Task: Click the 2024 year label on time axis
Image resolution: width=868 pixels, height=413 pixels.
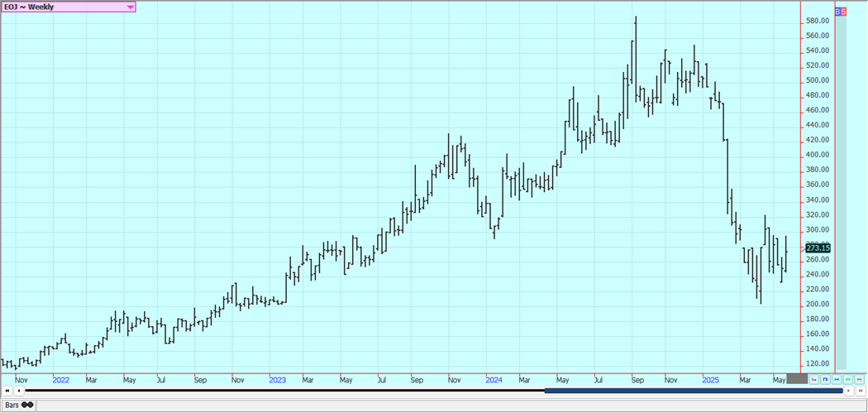Action: pyautogui.click(x=494, y=380)
